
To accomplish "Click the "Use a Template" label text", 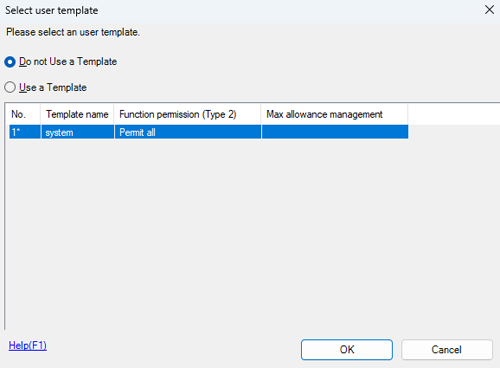I will (x=53, y=87).
